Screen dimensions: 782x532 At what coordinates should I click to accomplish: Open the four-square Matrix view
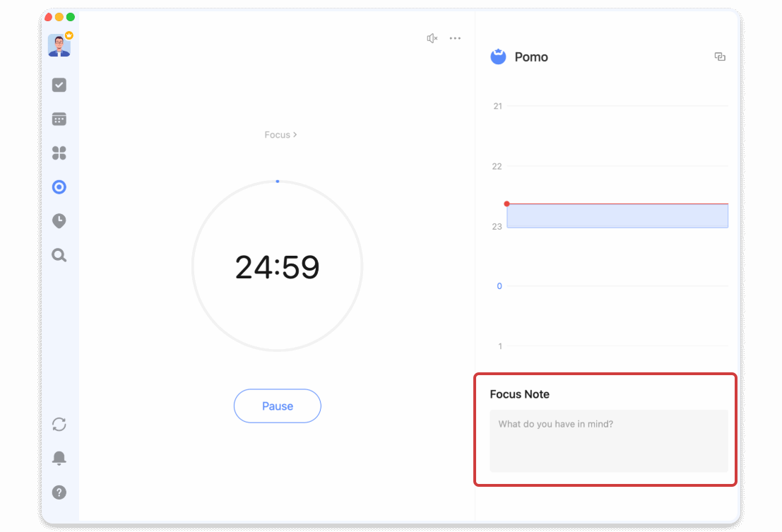point(59,153)
